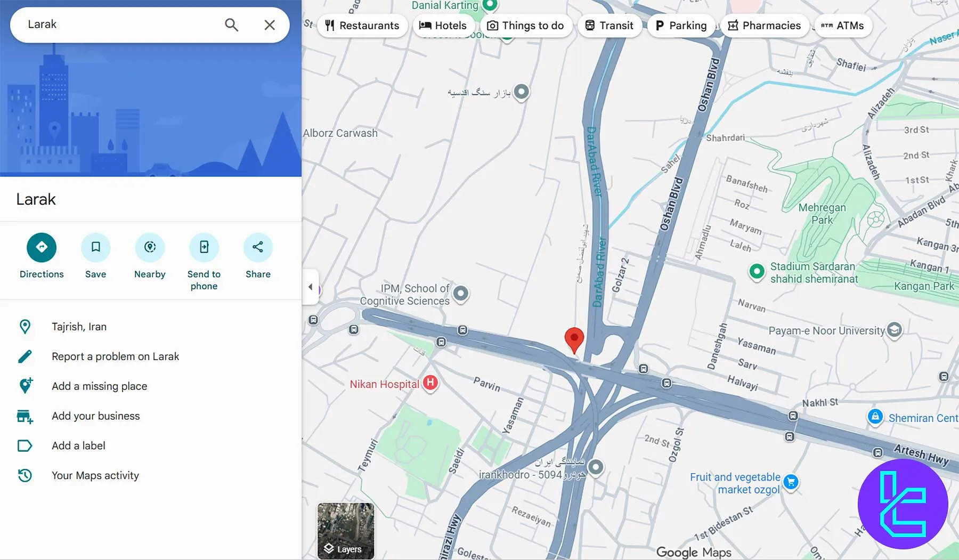
Task: Select the Hotels category chip
Action: (443, 26)
